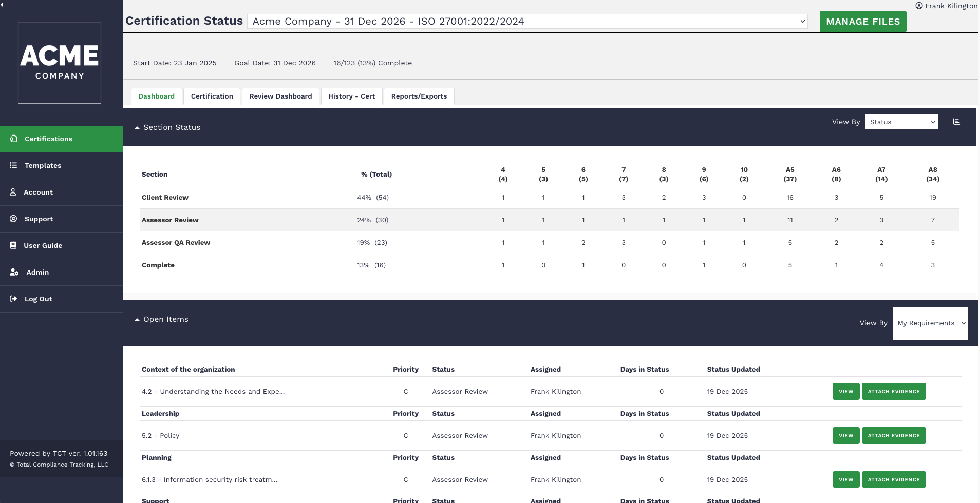980x503 pixels.
Task: Select the Templates sidebar icon
Action: coord(14,165)
